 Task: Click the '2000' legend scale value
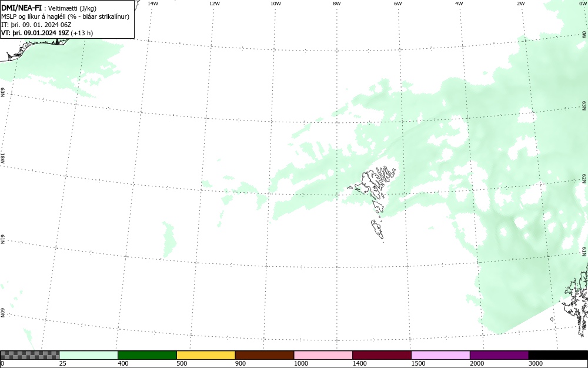pyautogui.click(x=477, y=363)
